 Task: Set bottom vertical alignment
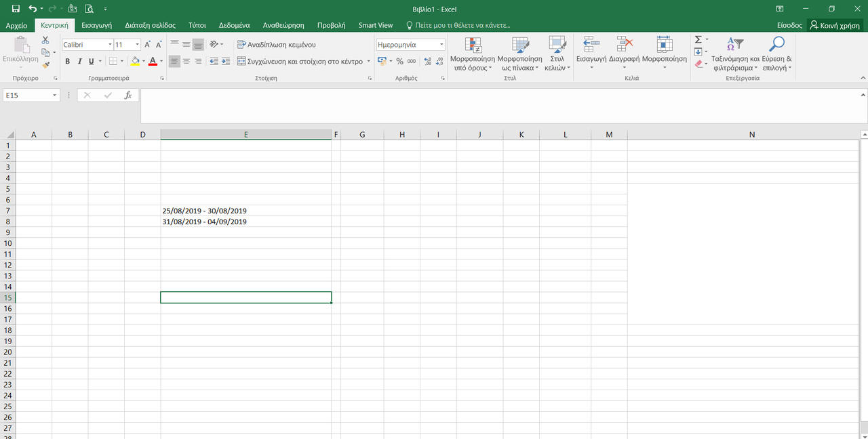click(x=198, y=45)
